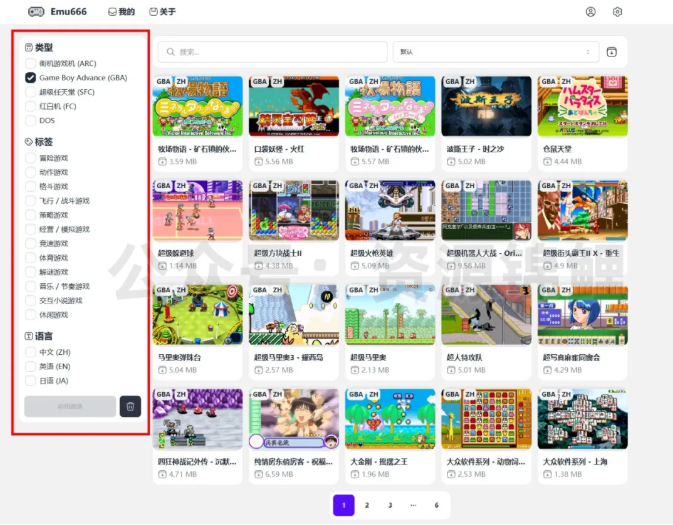
Task: Click download icon next to 4.38 MB
Action: tap(258, 266)
